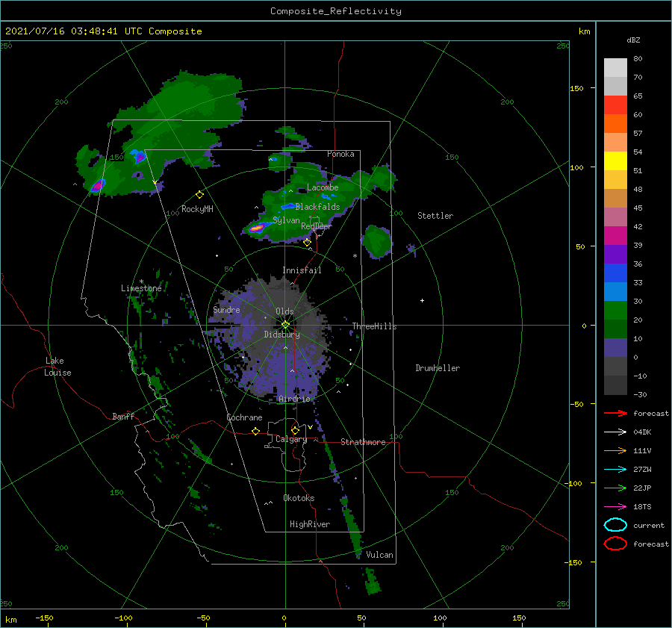This screenshot has height=628, width=672.
Task: Click the Strathmore label
Action: (363, 442)
